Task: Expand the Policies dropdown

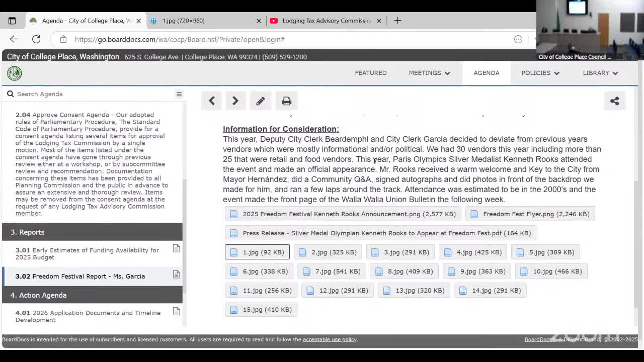Action: tap(540, 73)
